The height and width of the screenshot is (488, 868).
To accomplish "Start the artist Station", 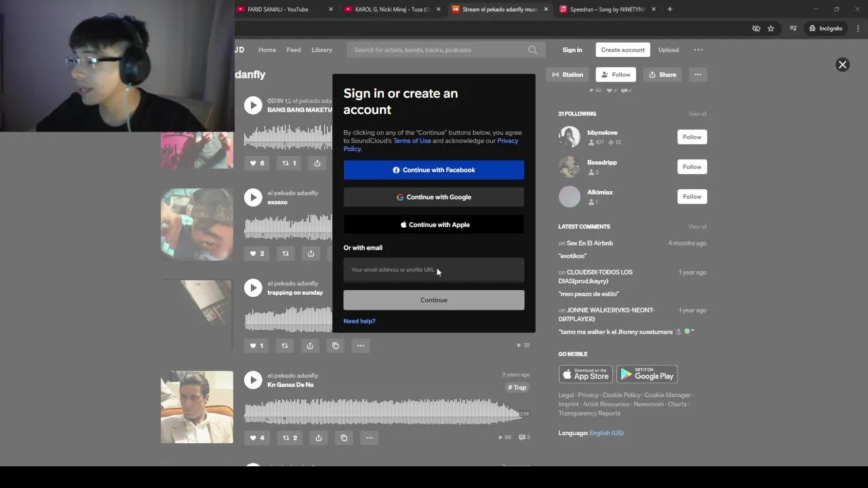I will (568, 75).
